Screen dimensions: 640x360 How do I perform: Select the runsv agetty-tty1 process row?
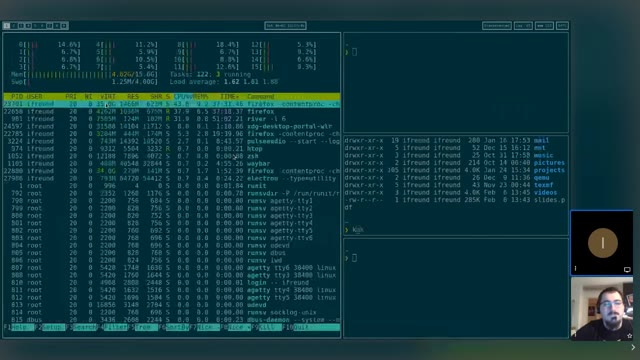171,201
